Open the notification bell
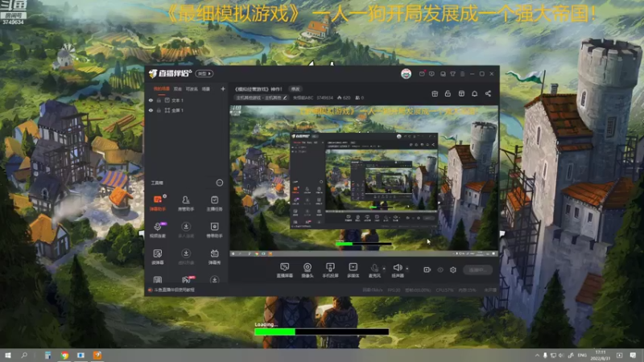Image resolution: width=644 pixels, height=362 pixels. [474, 93]
